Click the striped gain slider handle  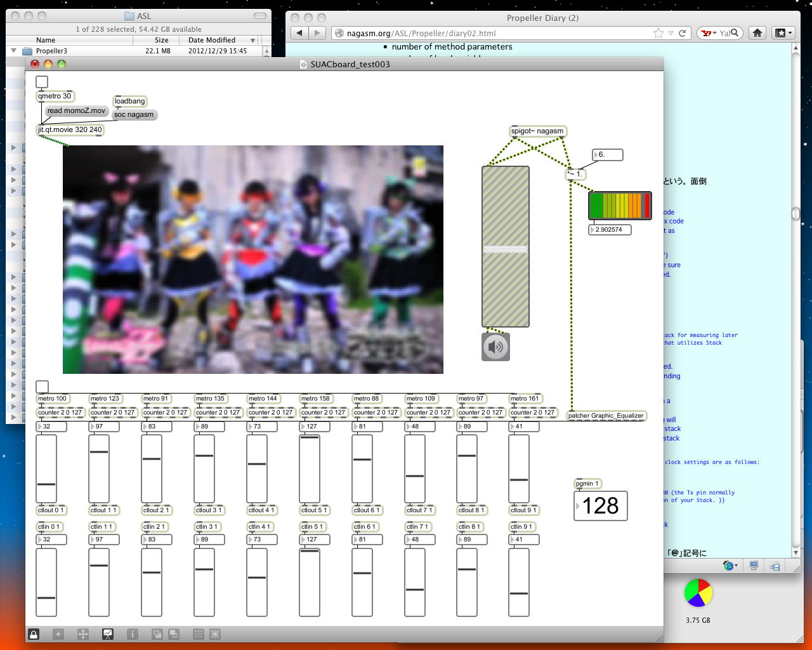(x=505, y=249)
